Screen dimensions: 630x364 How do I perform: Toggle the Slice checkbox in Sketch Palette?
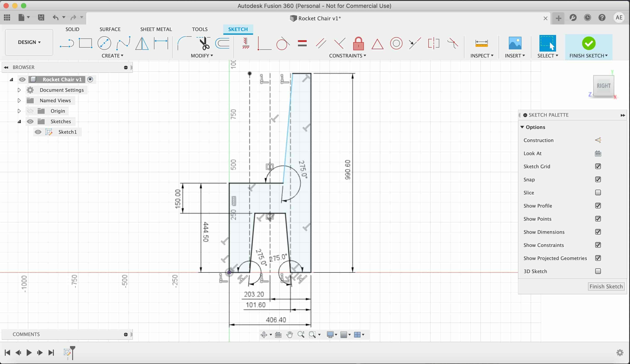pyautogui.click(x=598, y=192)
